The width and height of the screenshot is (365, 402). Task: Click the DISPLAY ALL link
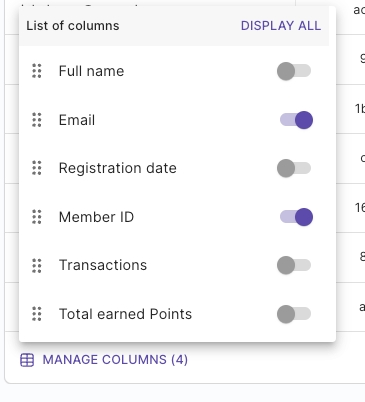tap(281, 26)
